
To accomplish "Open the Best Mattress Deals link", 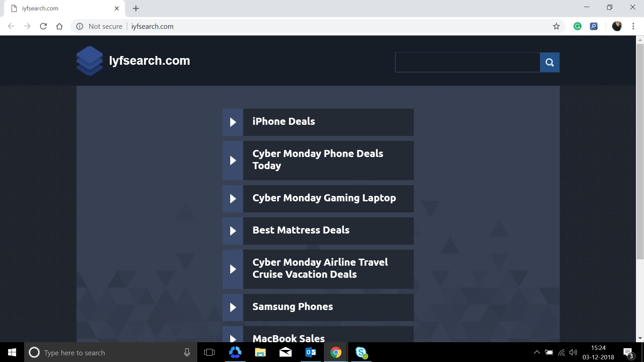I will pyautogui.click(x=318, y=230).
